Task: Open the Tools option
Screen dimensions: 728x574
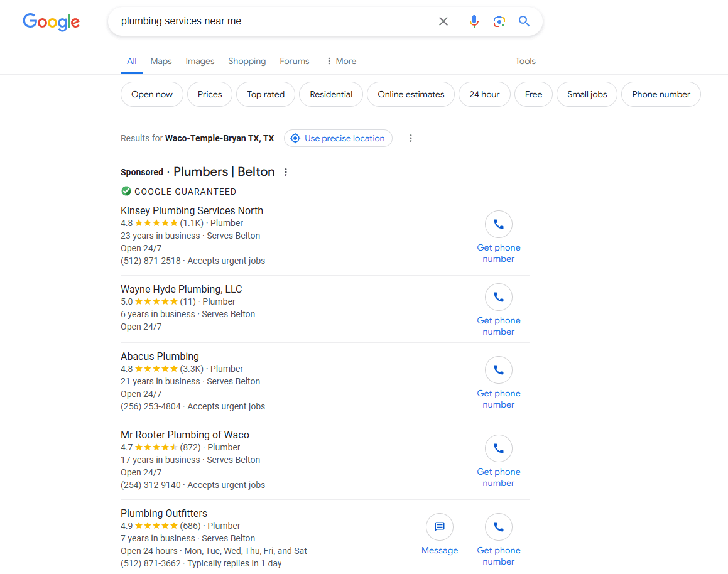Action: tap(525, 62)
